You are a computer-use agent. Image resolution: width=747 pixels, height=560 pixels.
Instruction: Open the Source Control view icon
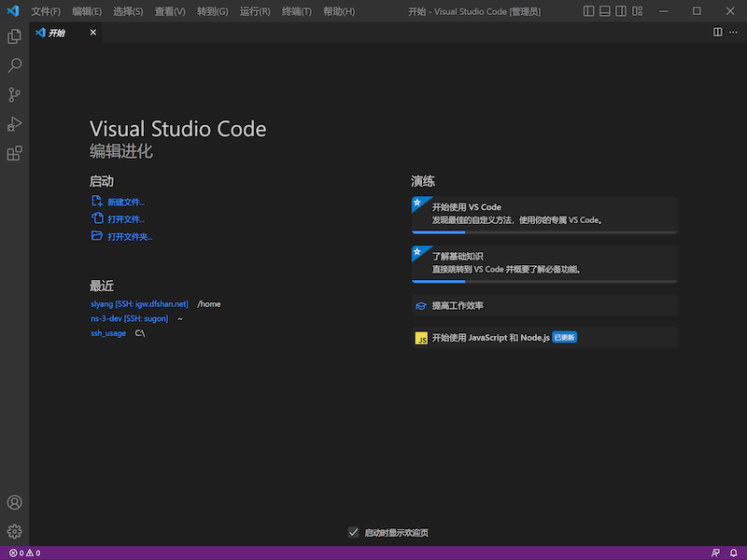click(14, 94)
